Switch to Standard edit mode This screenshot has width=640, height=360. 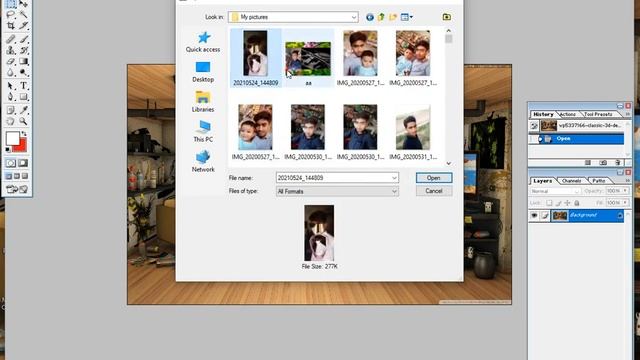click(11, 163)
